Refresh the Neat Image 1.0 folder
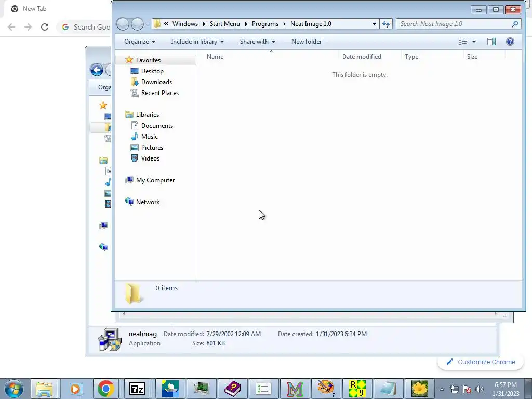 click(386, 24)
